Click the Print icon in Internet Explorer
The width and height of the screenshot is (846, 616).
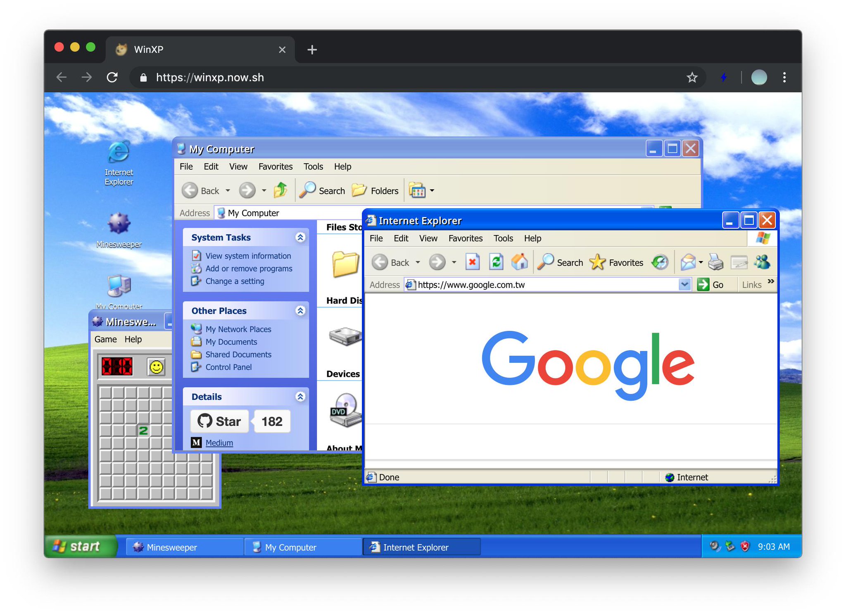point(716,262)
